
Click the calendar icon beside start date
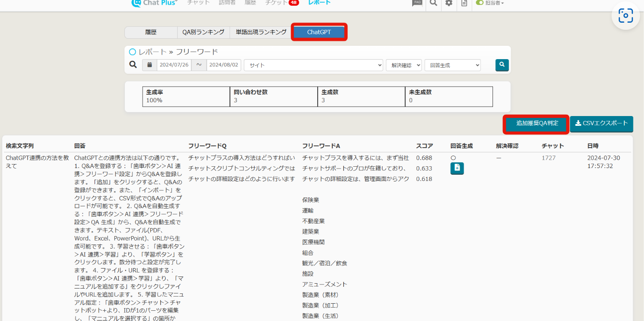[150, 65]
